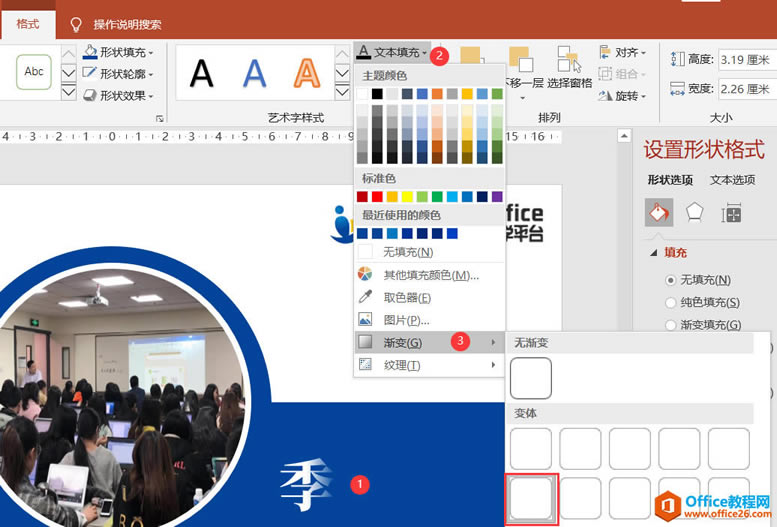This screenshot has width=777, height=527.
Task: Switch to the 文本选项 tab
Action: click(732, 180)
